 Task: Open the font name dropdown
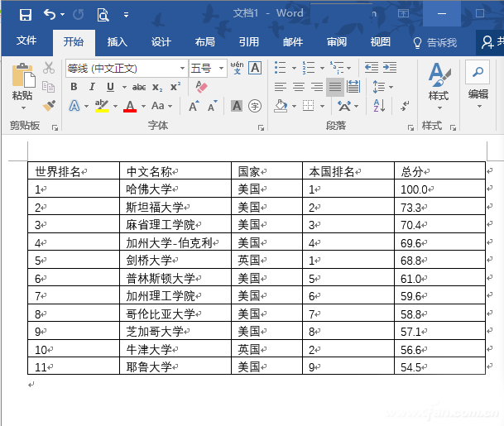pos(183,69)
